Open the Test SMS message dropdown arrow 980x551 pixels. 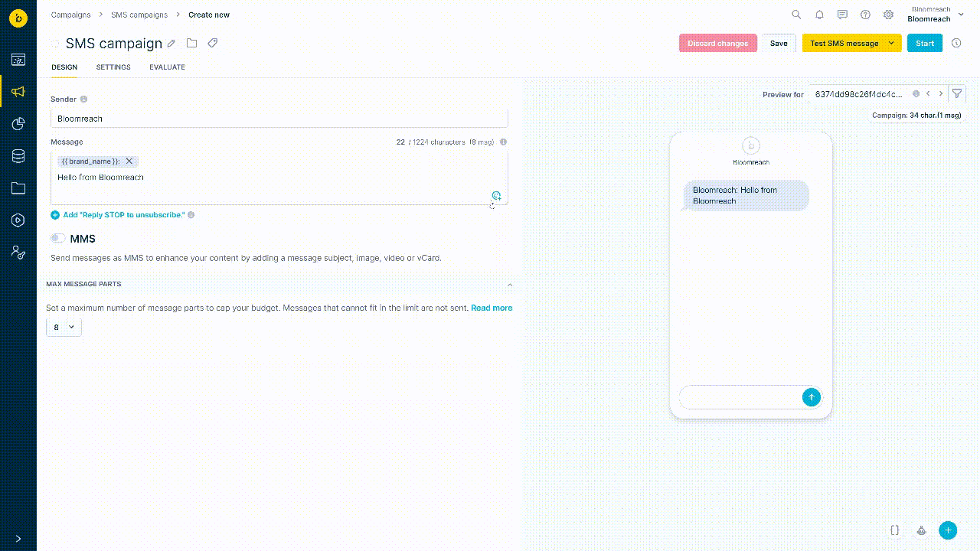pos(892,43)
